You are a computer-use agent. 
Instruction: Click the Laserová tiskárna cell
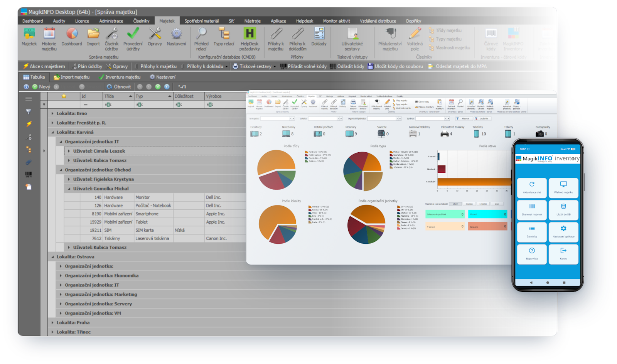[153, 238]
